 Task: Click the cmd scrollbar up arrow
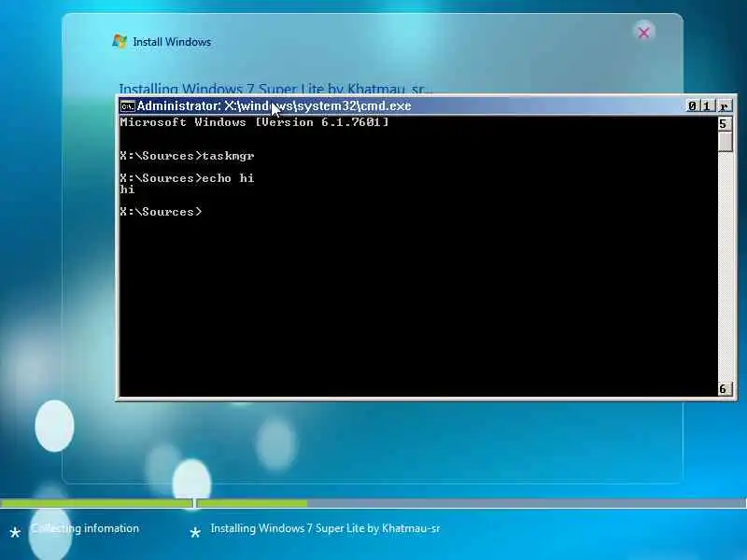coord(725,124)
